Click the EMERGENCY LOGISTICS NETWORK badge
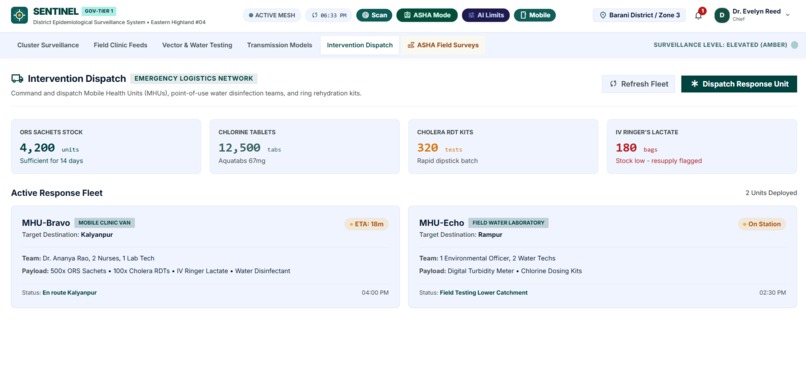806x366 pixels. [194, 79]
